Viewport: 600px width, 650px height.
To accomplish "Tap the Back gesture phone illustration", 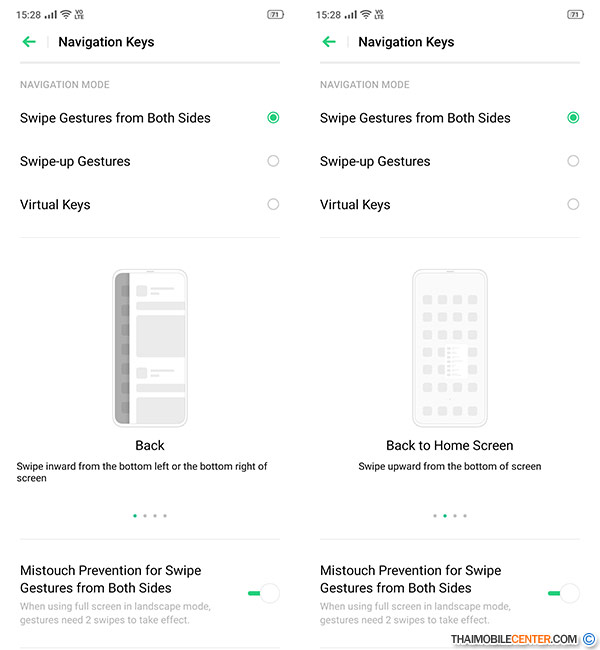I will pyautogui.click(x=150, y=348).
